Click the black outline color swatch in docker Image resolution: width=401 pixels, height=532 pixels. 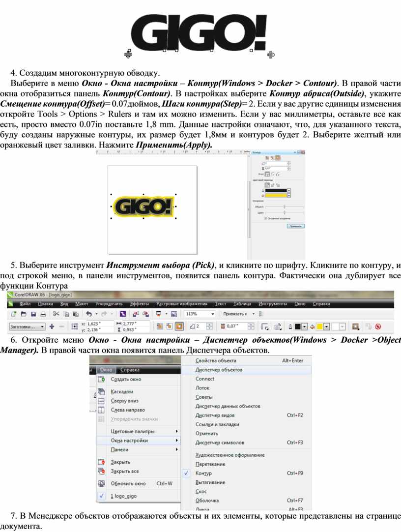(276, 191)
